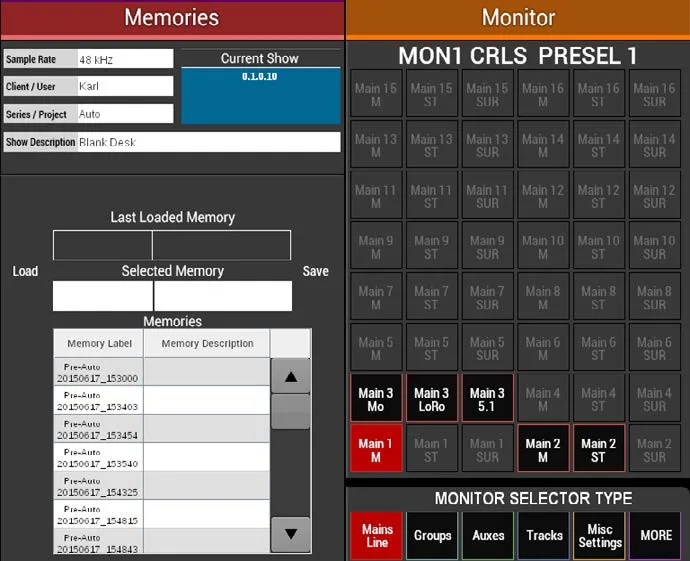This screenshot has width=690, height=561.
Task: Select Main 4 M button
Action: coord(543,398)
